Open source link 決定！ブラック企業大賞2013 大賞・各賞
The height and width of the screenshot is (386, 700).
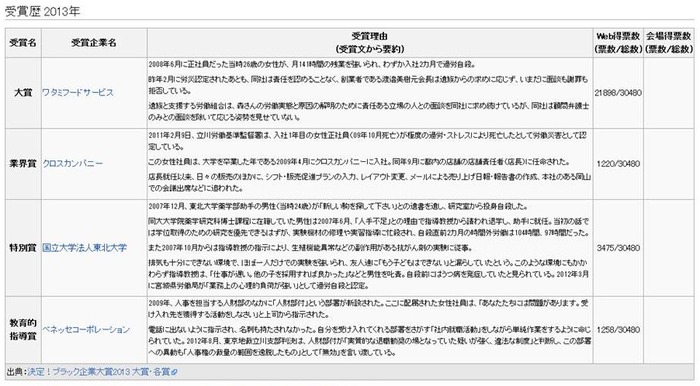(99, 372)
